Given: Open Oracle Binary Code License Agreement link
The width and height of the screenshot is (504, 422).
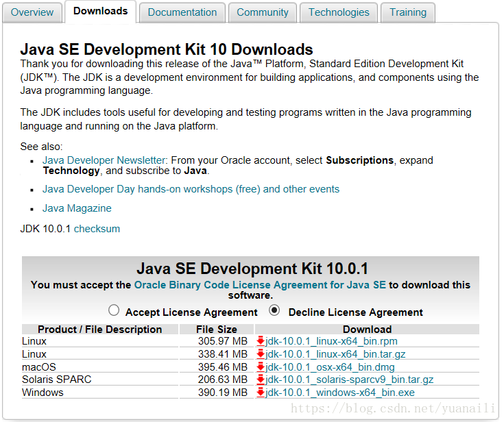Looking at the screenshot, I should tap(260, 285).
